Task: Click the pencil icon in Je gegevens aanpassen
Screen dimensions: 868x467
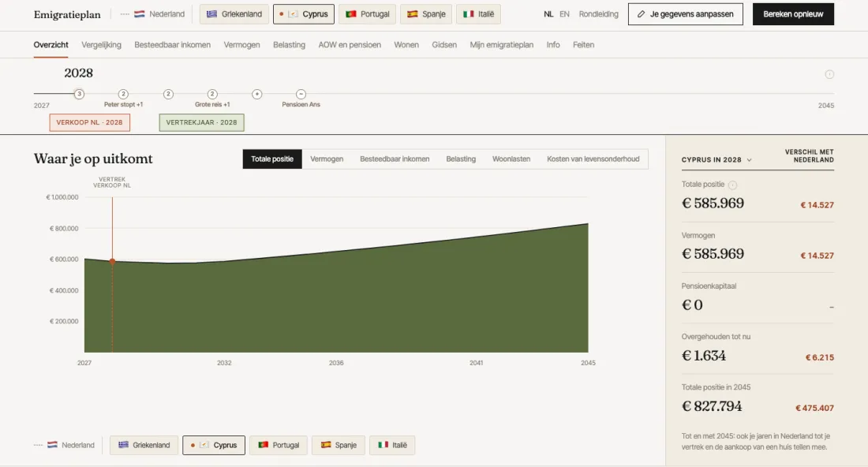Action: point(641,14)
